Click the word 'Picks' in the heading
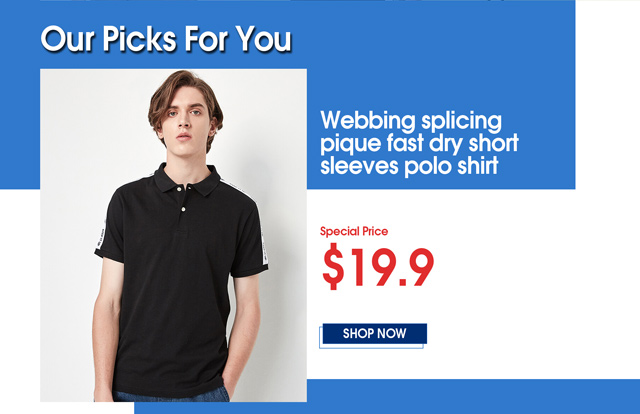Image resolution: width=640 pixels, height=414 pixels. coord(139,39)
